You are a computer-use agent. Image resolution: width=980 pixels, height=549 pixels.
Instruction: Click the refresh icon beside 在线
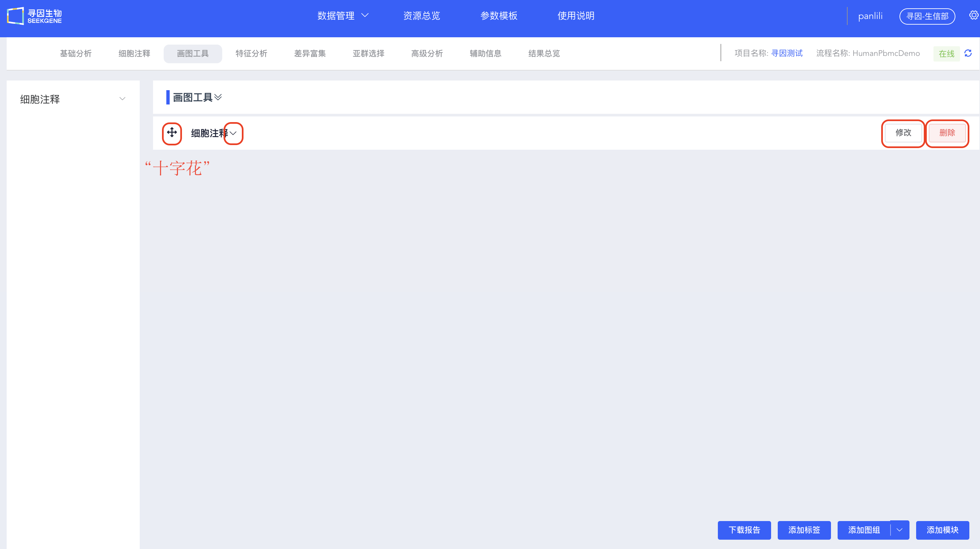pos(968,53)
